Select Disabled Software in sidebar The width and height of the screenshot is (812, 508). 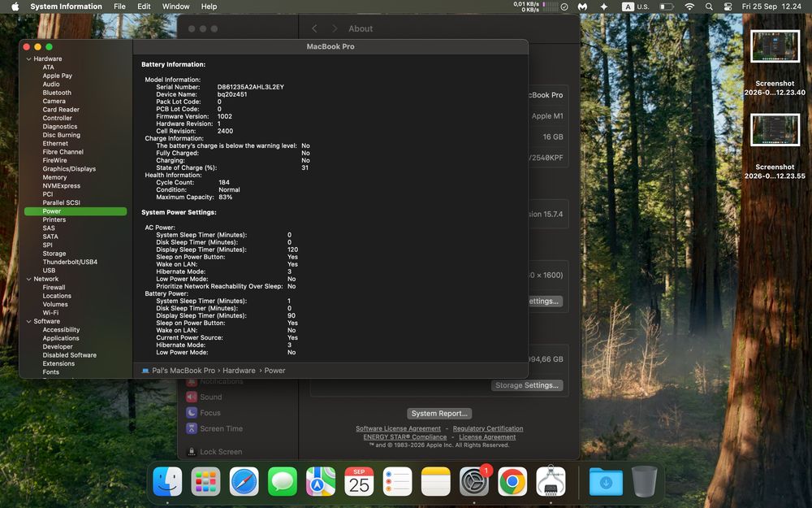coord(69,356)
